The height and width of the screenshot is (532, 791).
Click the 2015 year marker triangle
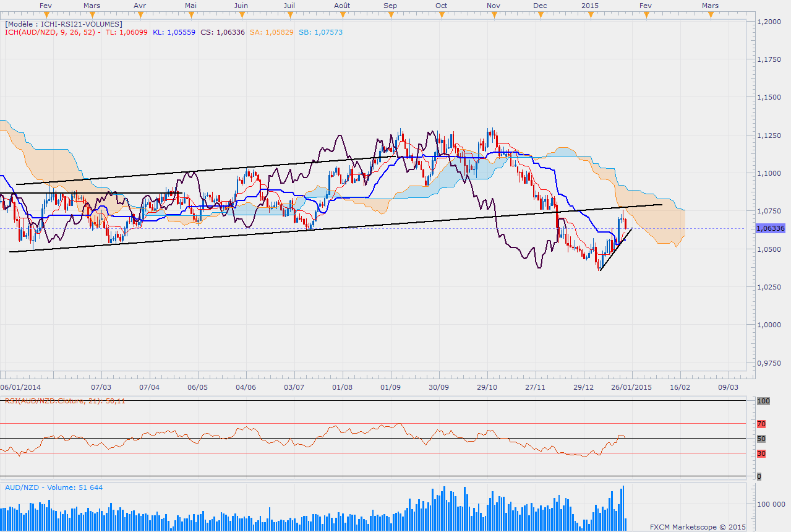point(590,14)
